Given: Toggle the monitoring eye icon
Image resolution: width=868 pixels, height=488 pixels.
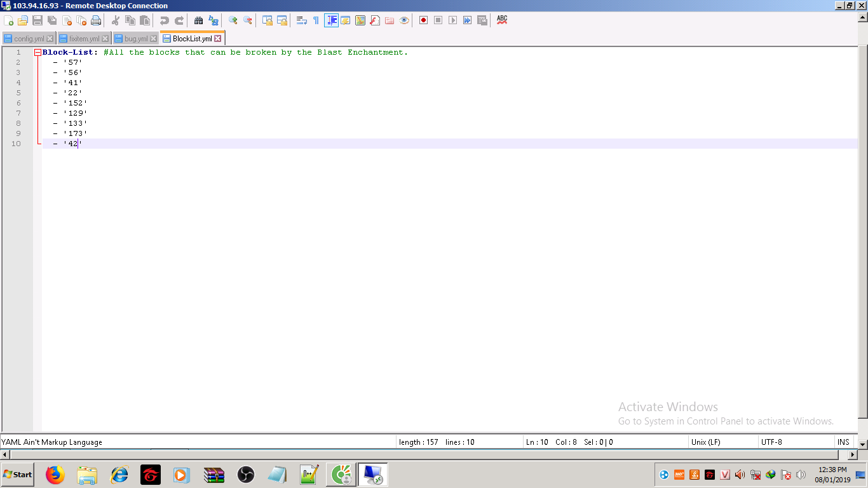Looking at the screenshot, I should point(404,20).
